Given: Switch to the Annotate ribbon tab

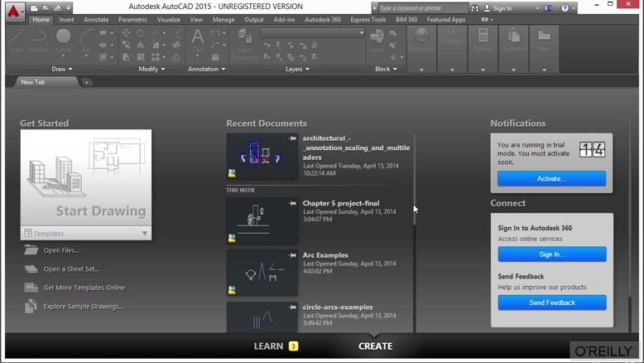Looking at the screenshot, I should [x=96, y=19].
